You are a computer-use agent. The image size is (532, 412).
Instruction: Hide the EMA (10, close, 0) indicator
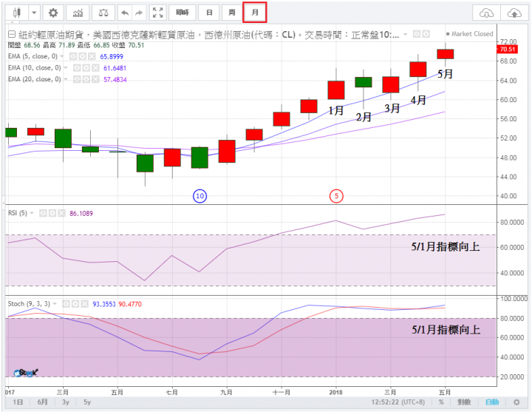pyautogui.click(x=77, y=68)
